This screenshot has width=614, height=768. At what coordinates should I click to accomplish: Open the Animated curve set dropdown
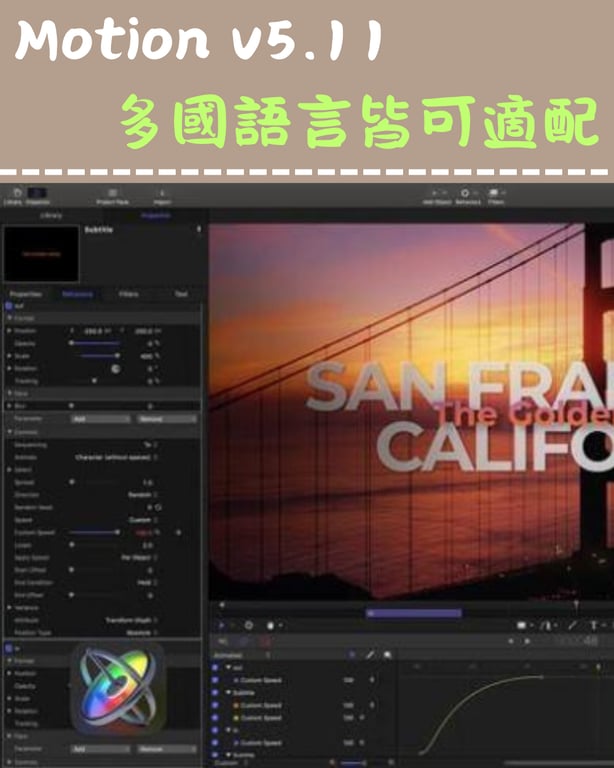[241, 655]
